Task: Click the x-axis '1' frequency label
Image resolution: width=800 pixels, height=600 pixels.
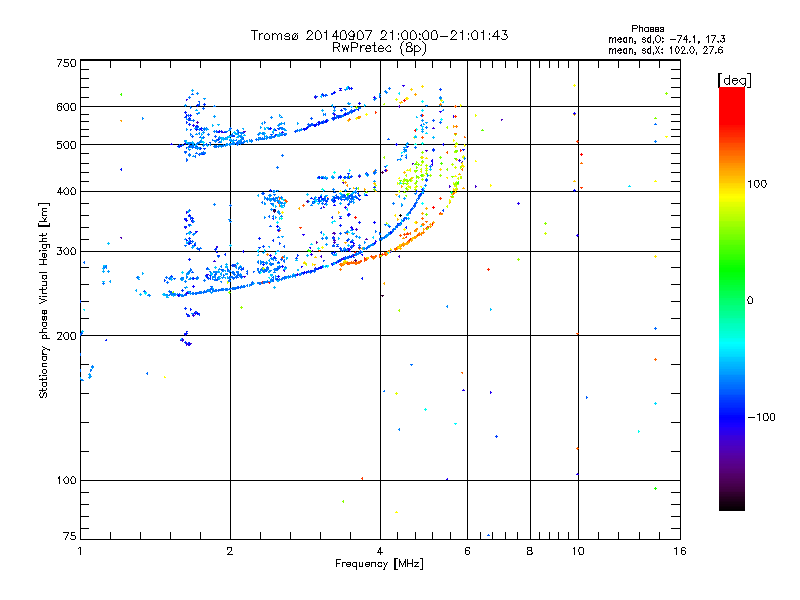Action: pyautogui.click(x=80, y=551)
